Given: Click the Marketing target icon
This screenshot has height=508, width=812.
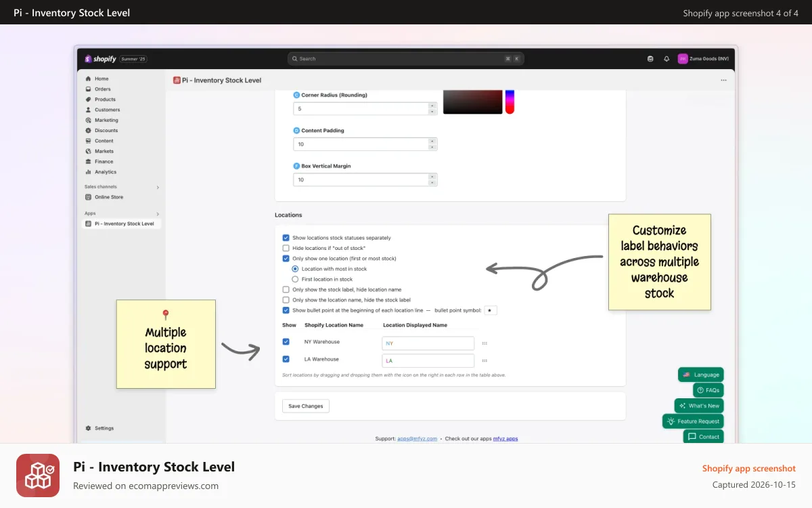Looking at the screenshot, I should tap(89, 120).
